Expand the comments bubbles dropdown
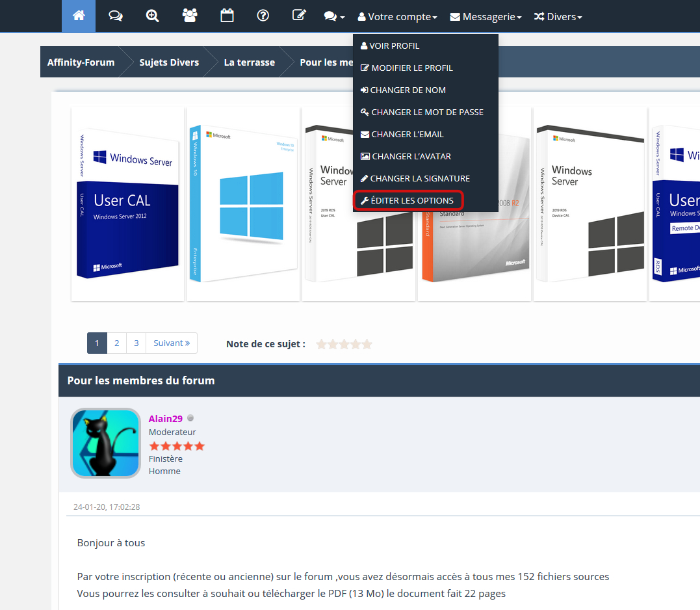The height and width of the screenshot is (610, 700). [x=334, y=16]
